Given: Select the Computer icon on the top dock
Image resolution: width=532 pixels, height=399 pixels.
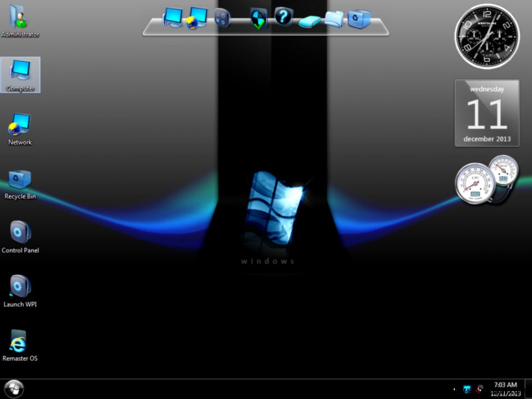Looking at the screenshot, I should (172, 18).
